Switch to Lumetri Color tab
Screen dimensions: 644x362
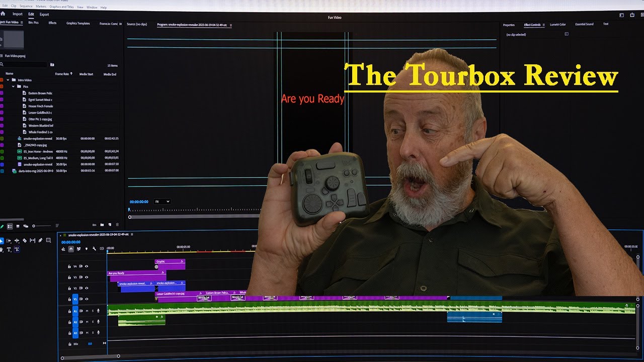[x=558, y=25]
